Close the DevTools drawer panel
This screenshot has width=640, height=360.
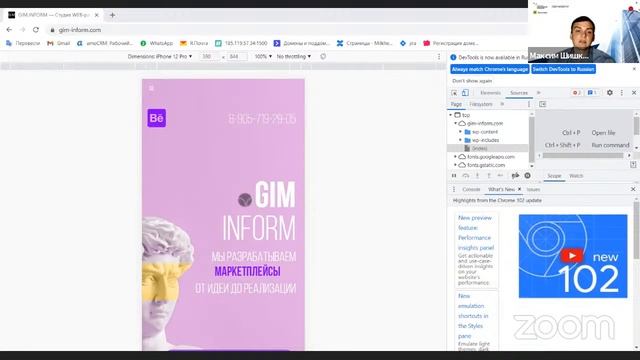tap(633, 189)
